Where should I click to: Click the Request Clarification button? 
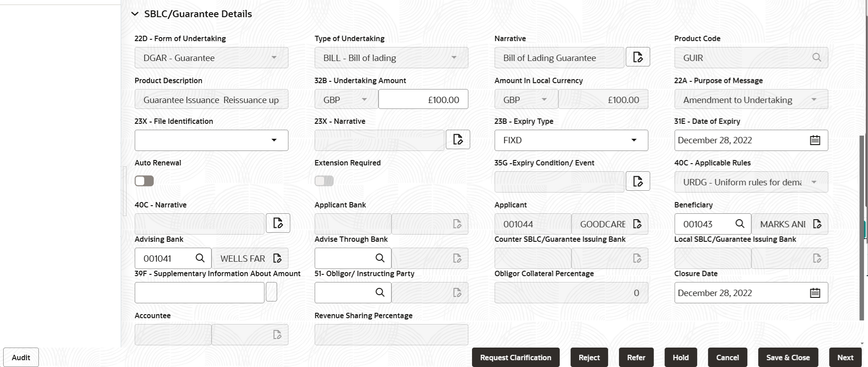click(516, 358)
